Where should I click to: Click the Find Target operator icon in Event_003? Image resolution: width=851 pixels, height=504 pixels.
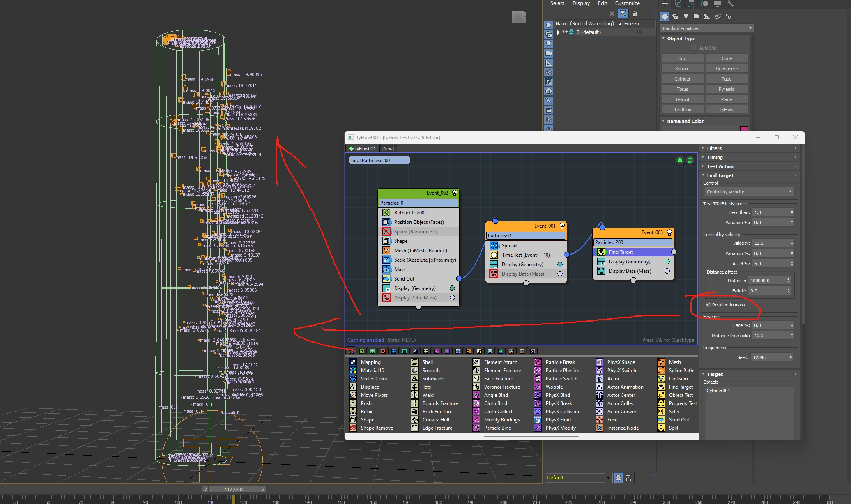coord(601,252)
